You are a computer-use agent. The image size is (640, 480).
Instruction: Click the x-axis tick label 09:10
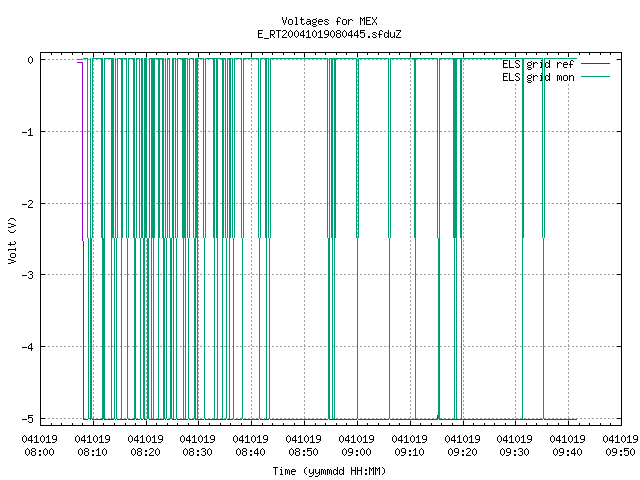[409, 452]
